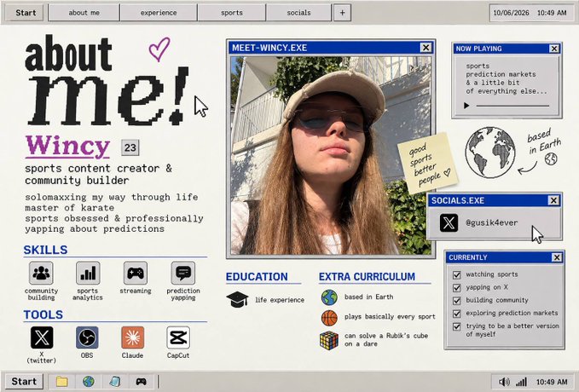Image resolution: width=579 pixels, height=392 pixels.
Task: Click the sketched globe illustration
Action: tap(489, 152)
